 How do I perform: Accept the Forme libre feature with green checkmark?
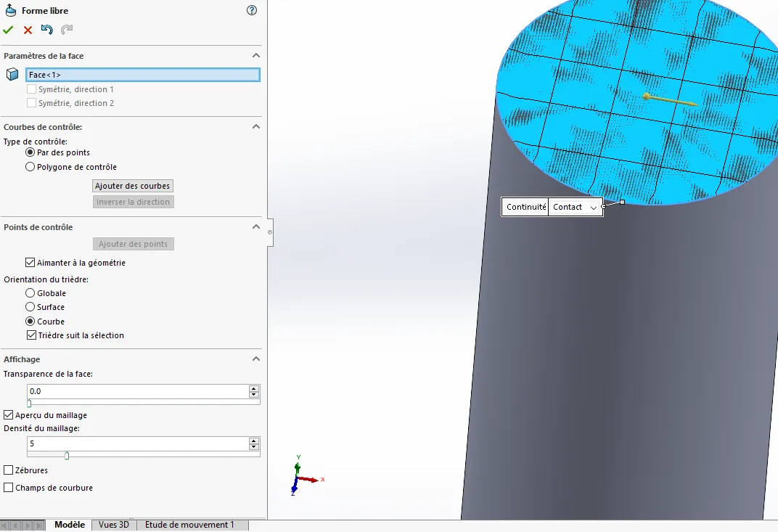[x=8, y=30]
